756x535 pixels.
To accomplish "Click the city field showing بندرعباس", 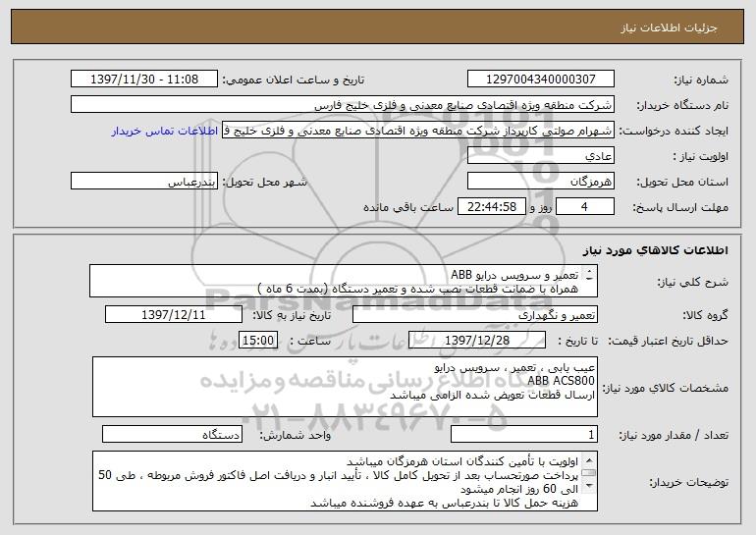I will pyautogui.click(x=144, y=182).
